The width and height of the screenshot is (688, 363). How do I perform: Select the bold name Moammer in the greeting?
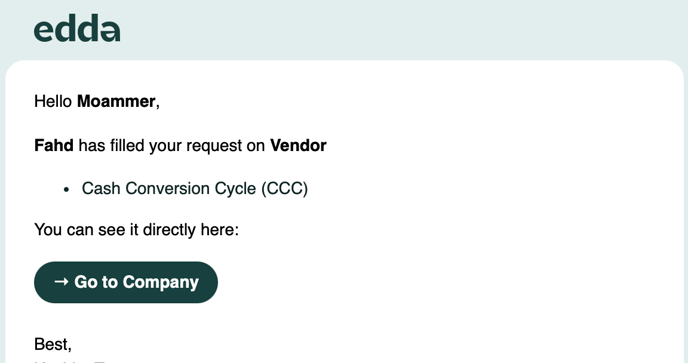coord(116,101)
